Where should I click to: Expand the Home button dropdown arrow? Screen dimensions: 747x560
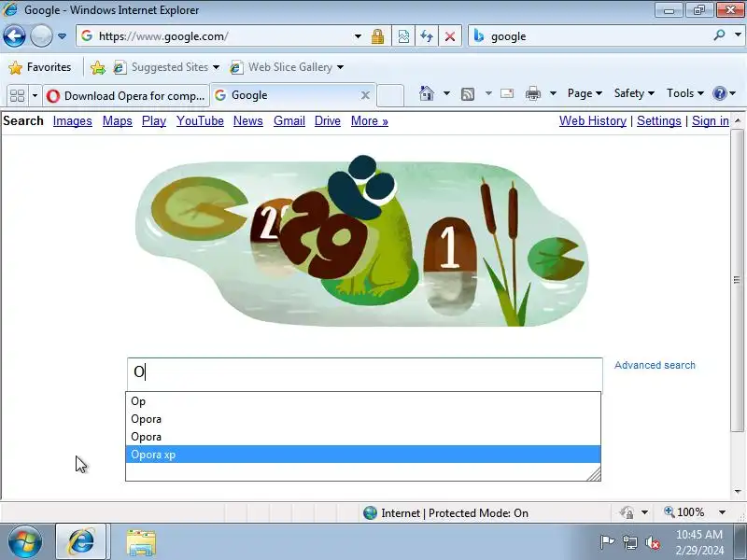tap(446, 93)
